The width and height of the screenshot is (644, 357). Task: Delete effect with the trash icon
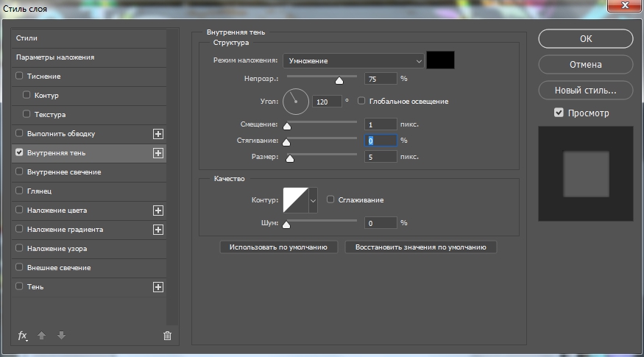pyautogui.click(x=167, y=336)
